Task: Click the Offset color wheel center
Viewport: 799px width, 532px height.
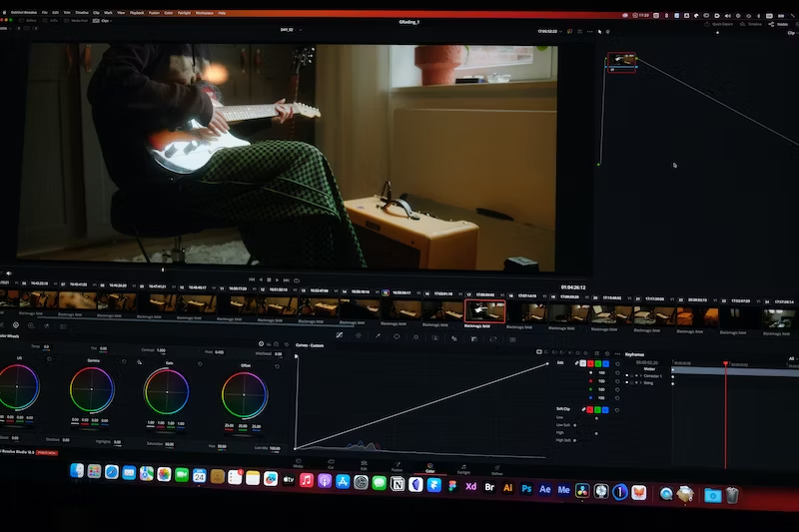Action: tap(244, 395)
